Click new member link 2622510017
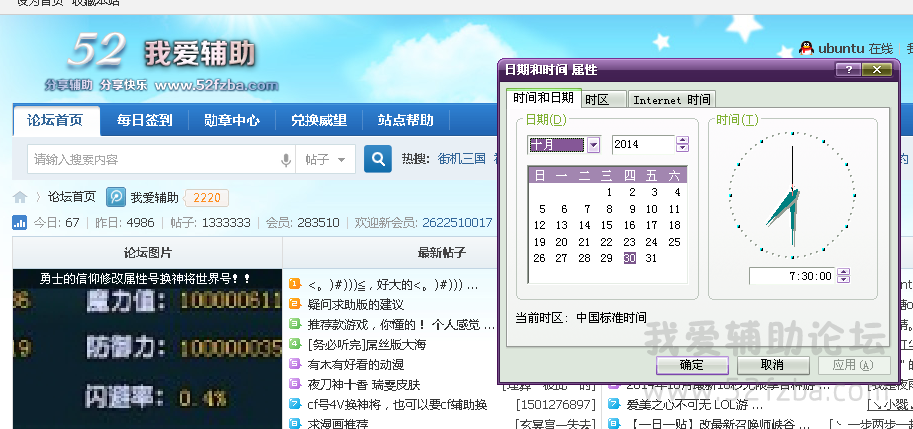 [457, 222]
